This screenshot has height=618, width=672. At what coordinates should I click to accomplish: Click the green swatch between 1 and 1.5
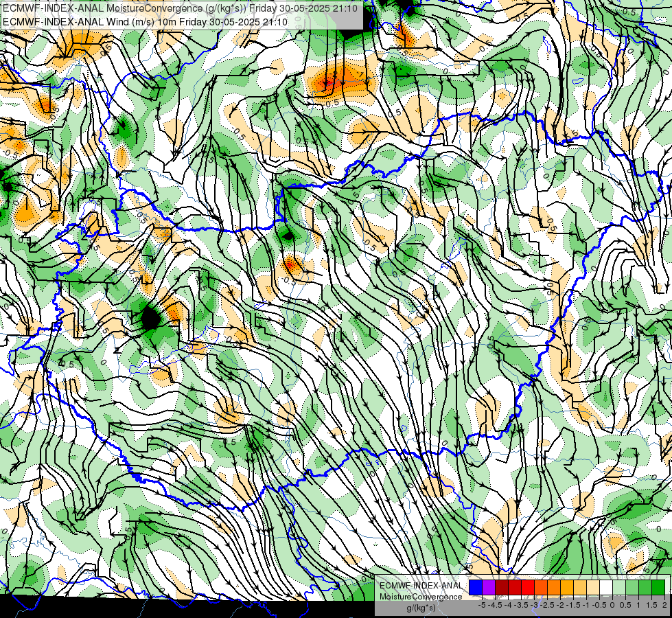tap(632, 588)
